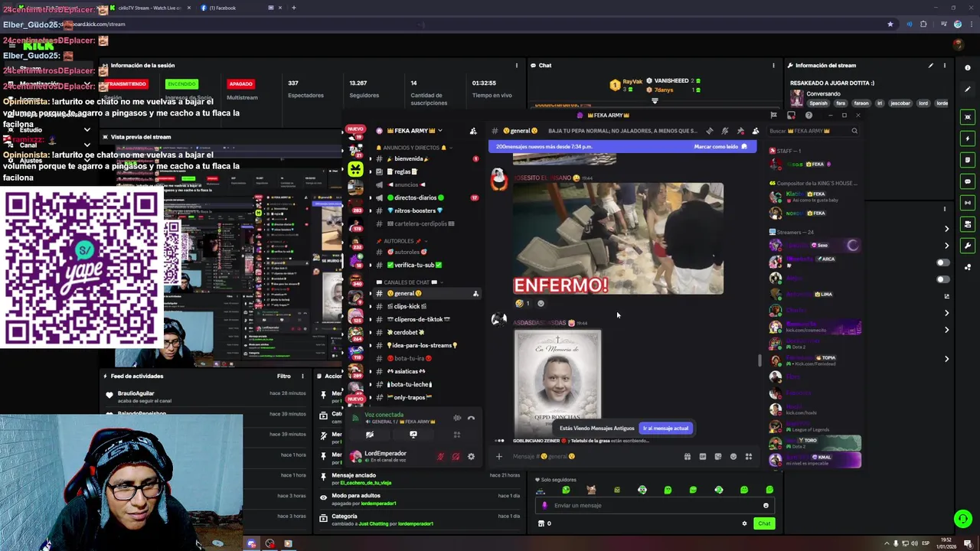Viewport: 980px width, 551px height.
Task: Click noise suppression waveform icon in Discord
Action: coord(457,418)
